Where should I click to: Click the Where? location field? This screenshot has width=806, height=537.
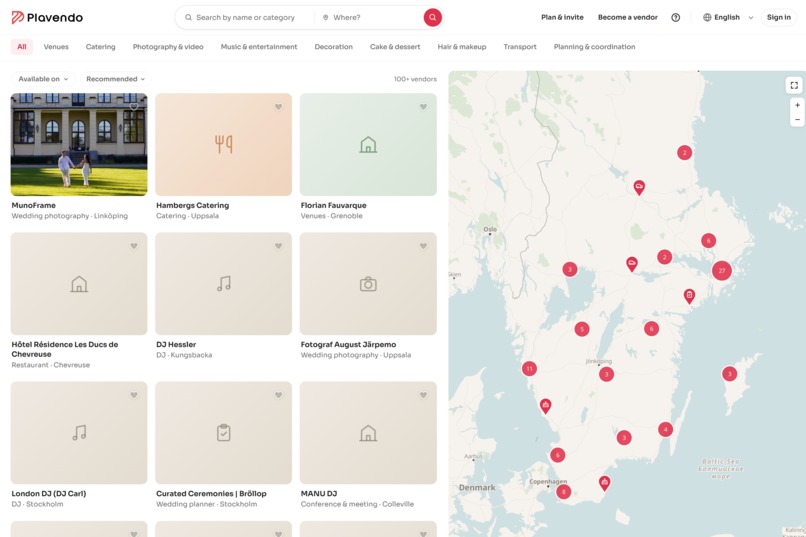pos(370,17)
